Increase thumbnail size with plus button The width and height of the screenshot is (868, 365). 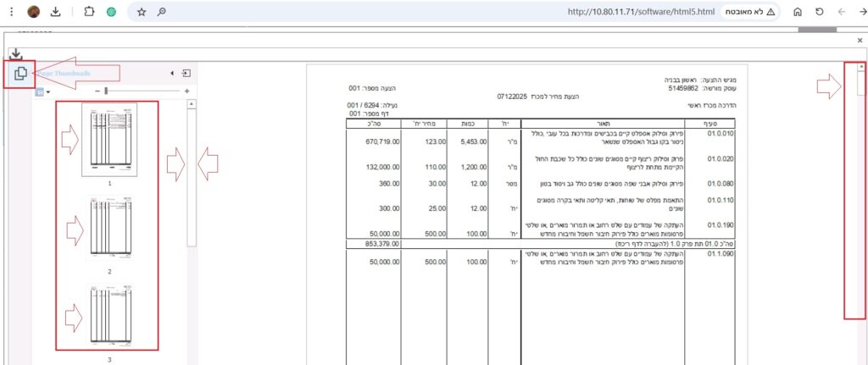[x=186, y=91]
